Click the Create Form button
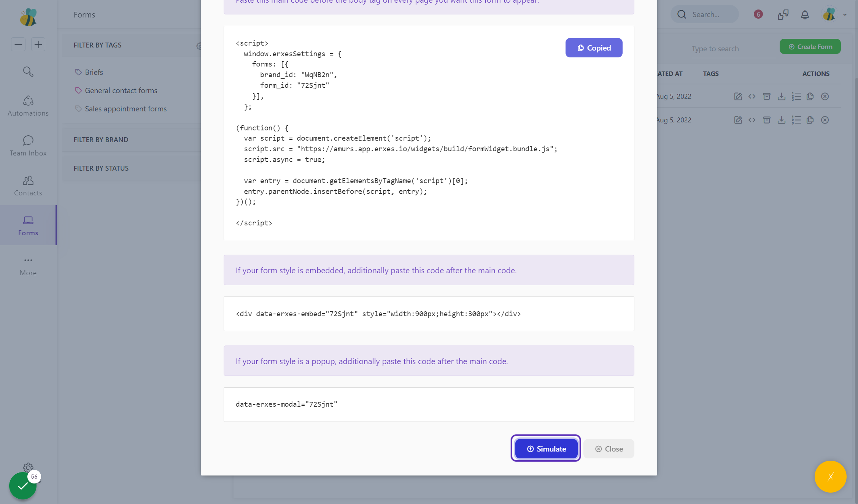 810,47
